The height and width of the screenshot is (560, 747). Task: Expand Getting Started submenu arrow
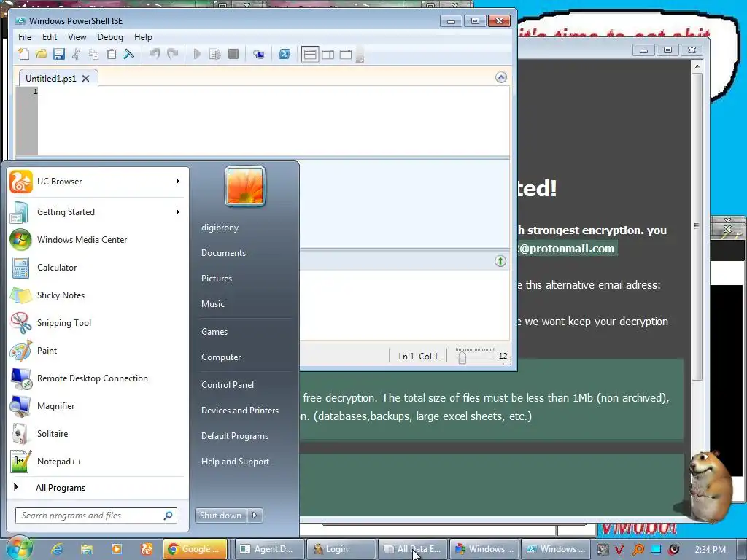point(178,212)
